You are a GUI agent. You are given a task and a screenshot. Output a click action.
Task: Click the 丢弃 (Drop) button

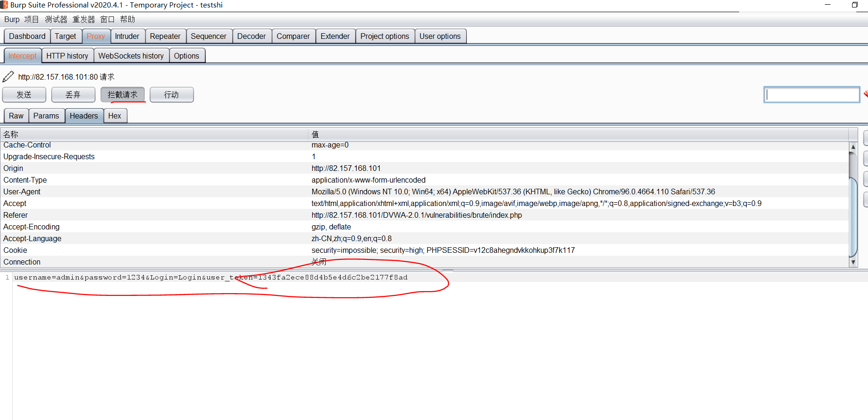tap(73, 95)
